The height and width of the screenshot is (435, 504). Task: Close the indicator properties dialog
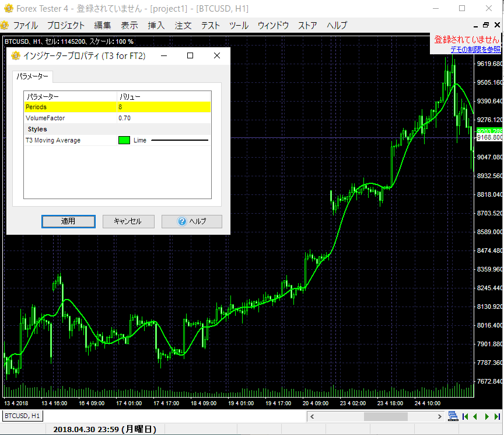click(x=217, y=55)
